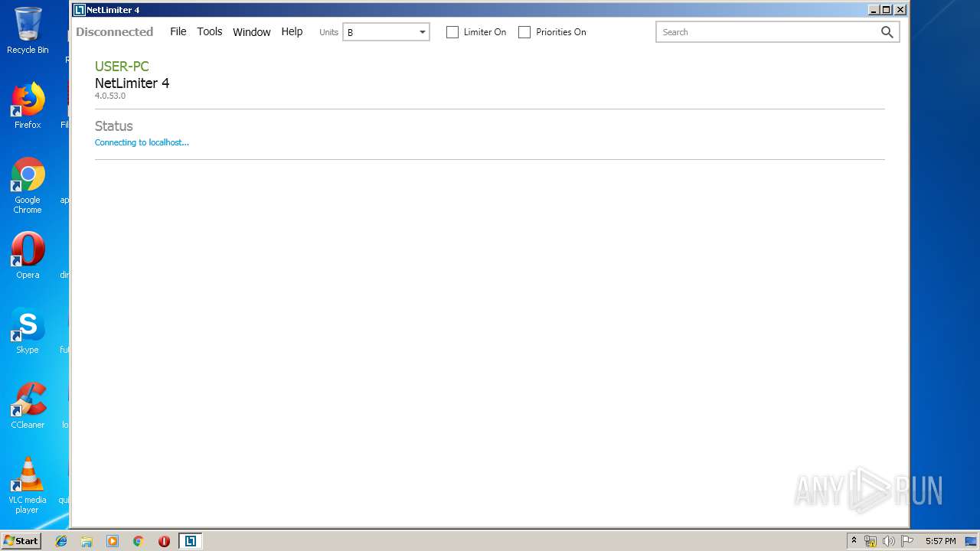Click the NetLimiter 4 product name text
Screen dimensions: 980x551
[132, 83]
